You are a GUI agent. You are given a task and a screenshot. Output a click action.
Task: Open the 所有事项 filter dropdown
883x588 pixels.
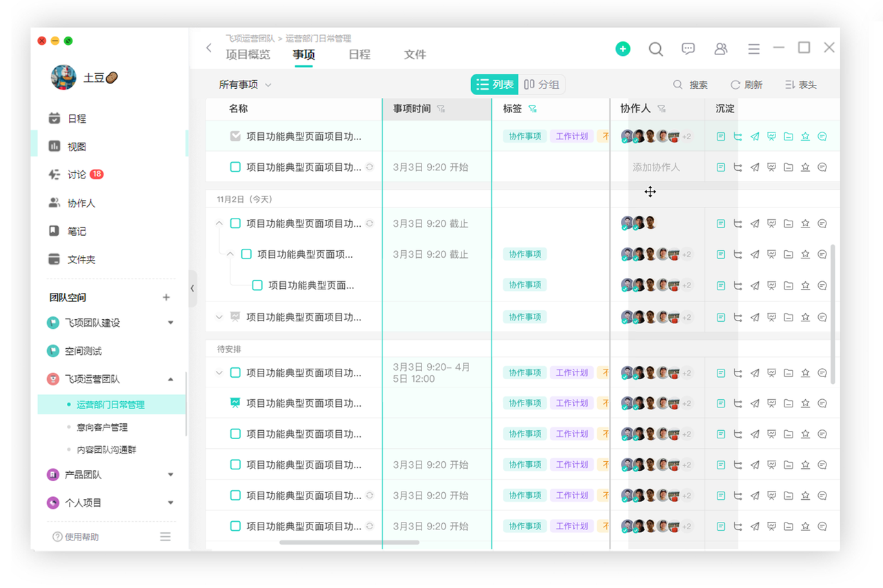click(245, 85)
